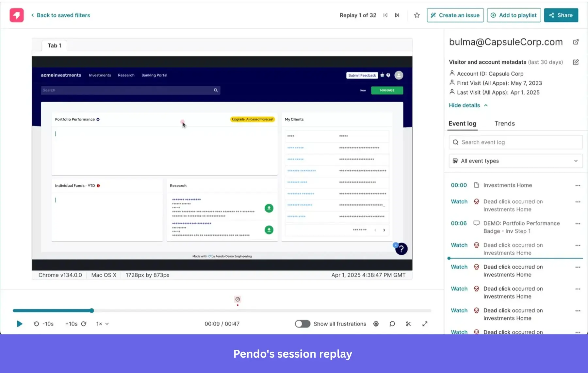Jump to the next replay
The image size is (588, 373).
397,15
